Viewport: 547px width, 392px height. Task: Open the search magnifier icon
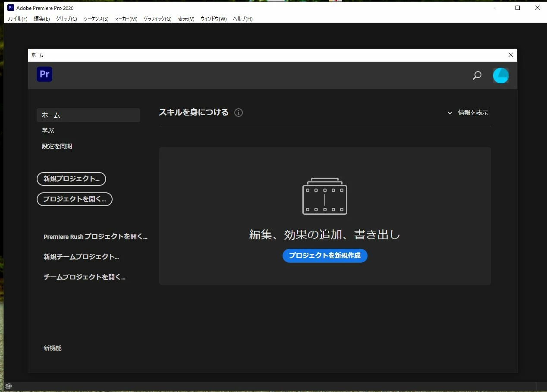[477, 75]
